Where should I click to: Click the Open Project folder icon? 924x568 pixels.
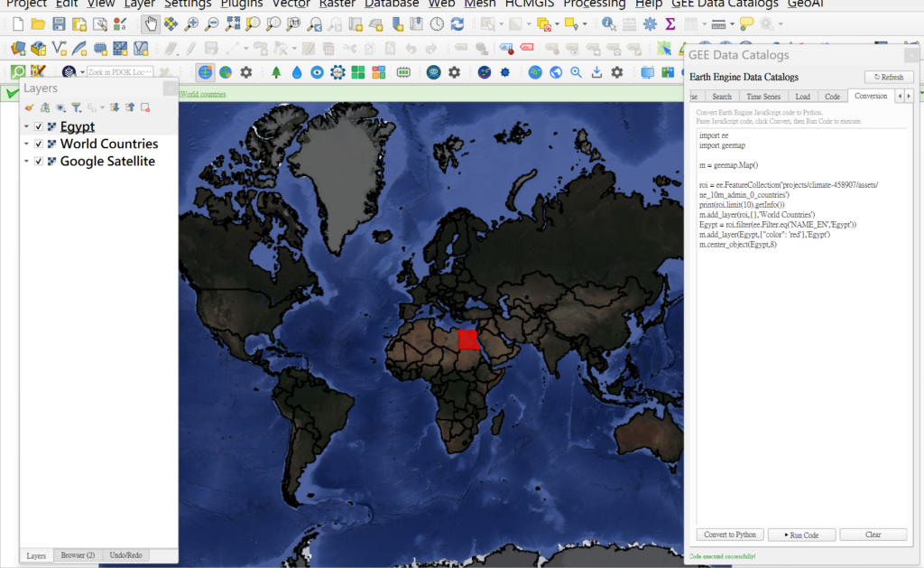pyautogui.click(x=38, y=24)
